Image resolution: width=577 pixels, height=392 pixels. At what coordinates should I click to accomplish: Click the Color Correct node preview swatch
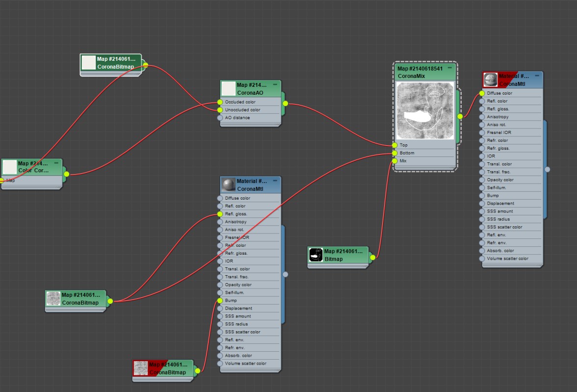(10, 167)
